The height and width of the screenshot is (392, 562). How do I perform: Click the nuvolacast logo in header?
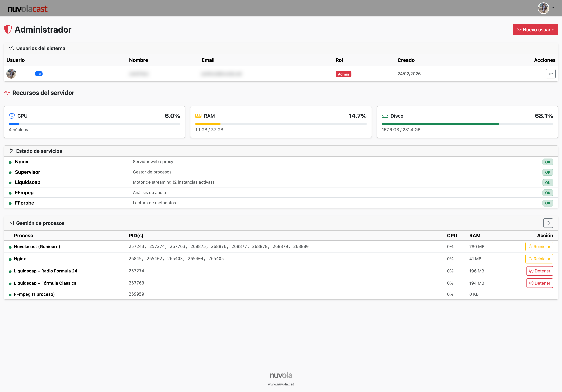click(27, 9)
